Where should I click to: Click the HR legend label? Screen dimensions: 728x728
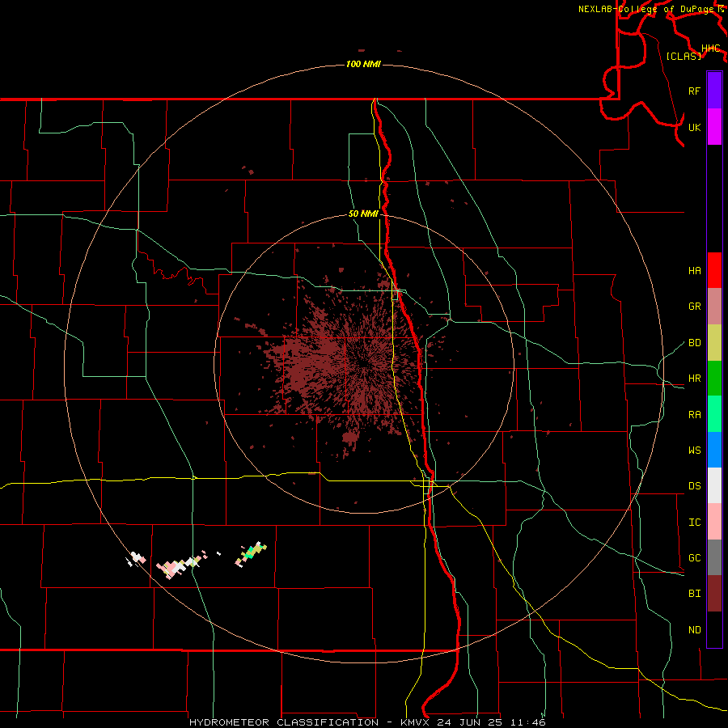(x=694, y=379)
